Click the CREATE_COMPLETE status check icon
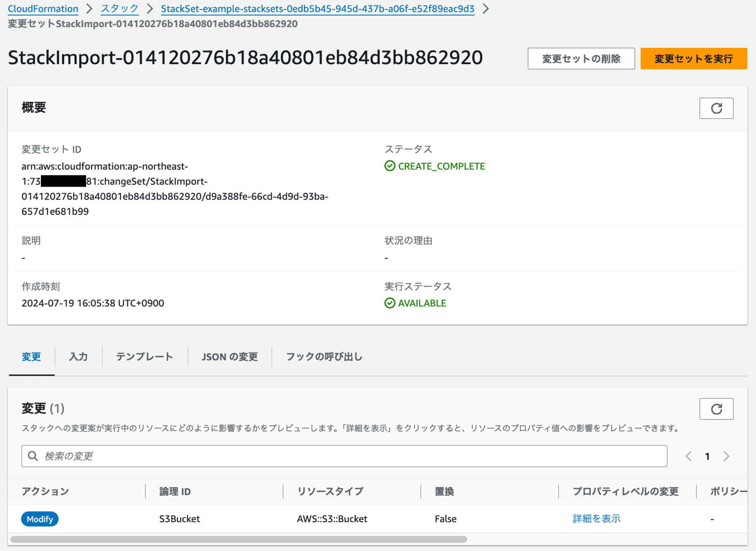This screenshot has width=756, height=551. [x=390, y=166]
